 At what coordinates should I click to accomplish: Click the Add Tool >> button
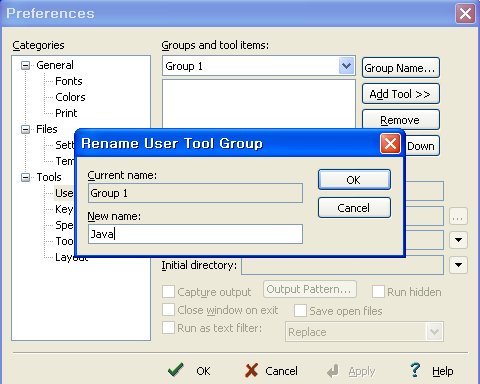coord(401,94)
